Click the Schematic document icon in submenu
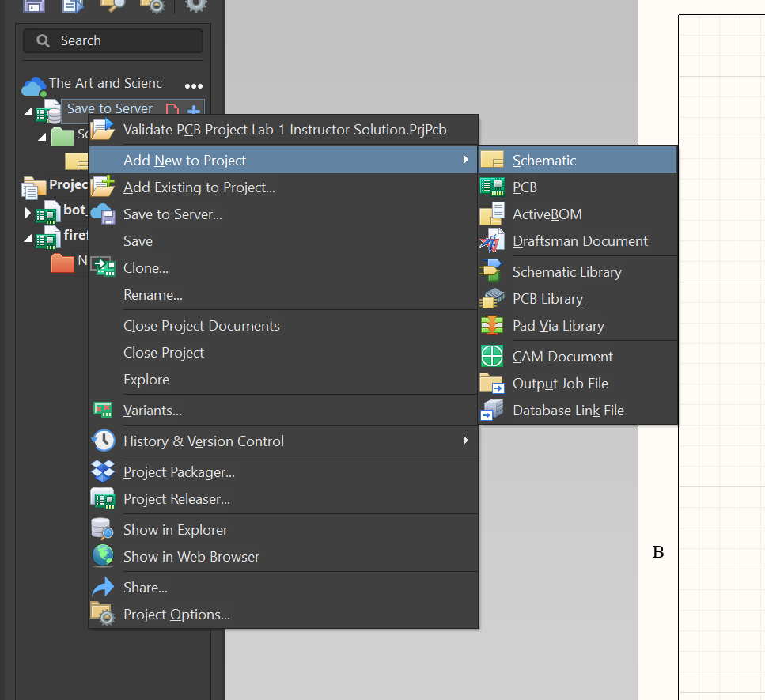 (x=492, y=160)
